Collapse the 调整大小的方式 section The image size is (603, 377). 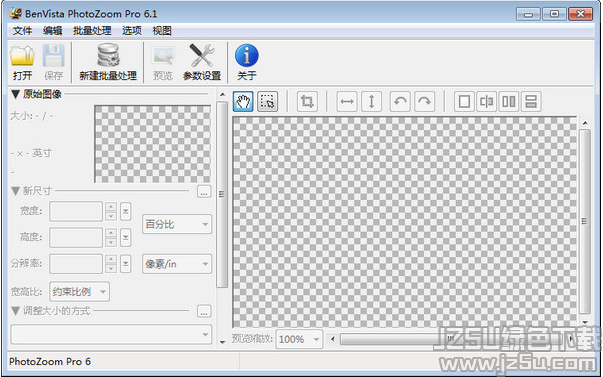point(15,311)
